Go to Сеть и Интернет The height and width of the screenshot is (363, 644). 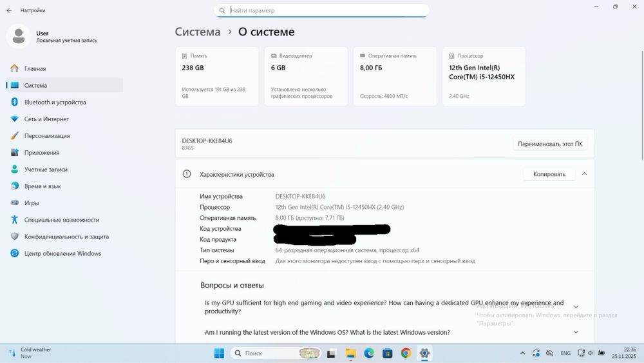point(64,119)
